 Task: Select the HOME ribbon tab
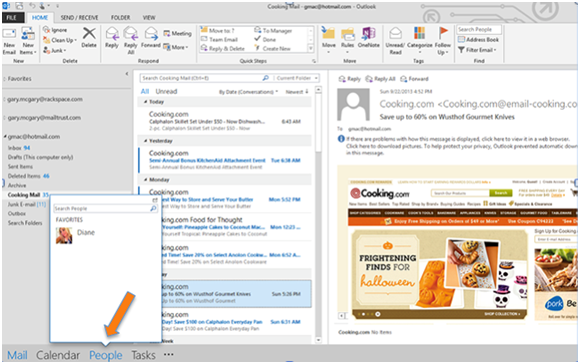coord(40,17)
